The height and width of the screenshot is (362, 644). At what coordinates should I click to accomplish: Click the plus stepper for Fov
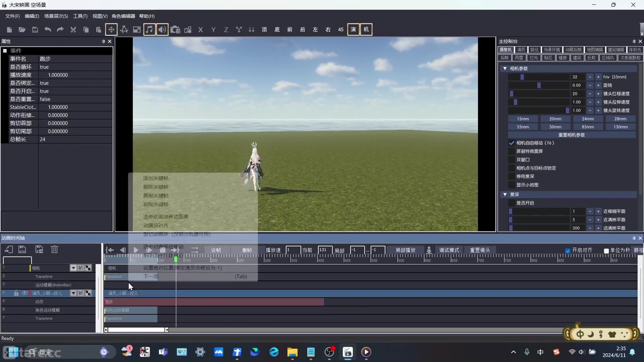(x=598, y=77)
